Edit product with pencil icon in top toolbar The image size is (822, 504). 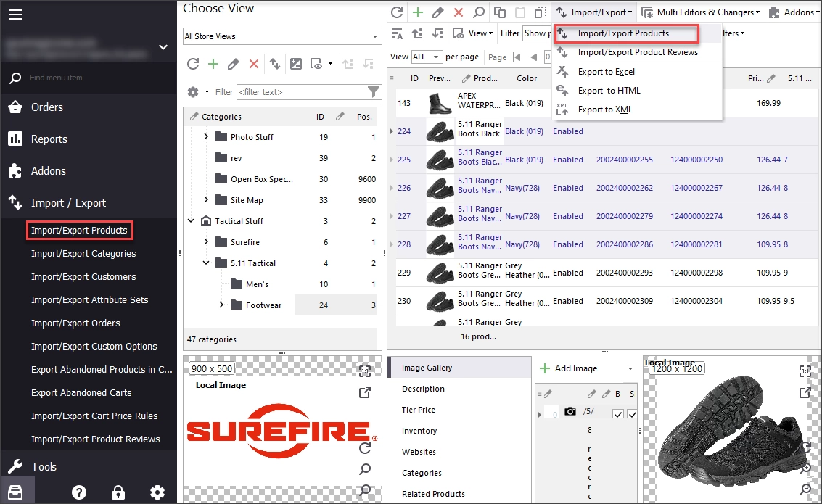pyautogui.click(x=437, y=12)
